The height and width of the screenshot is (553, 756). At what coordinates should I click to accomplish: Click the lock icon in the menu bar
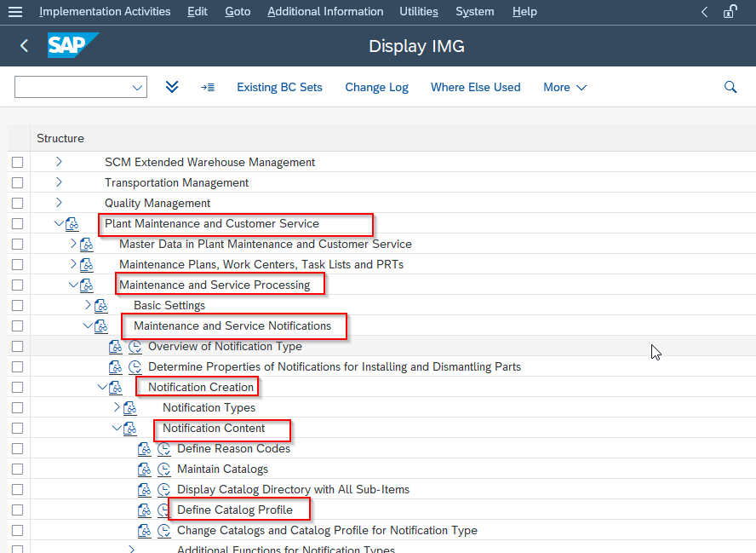(x=730, y=12)
